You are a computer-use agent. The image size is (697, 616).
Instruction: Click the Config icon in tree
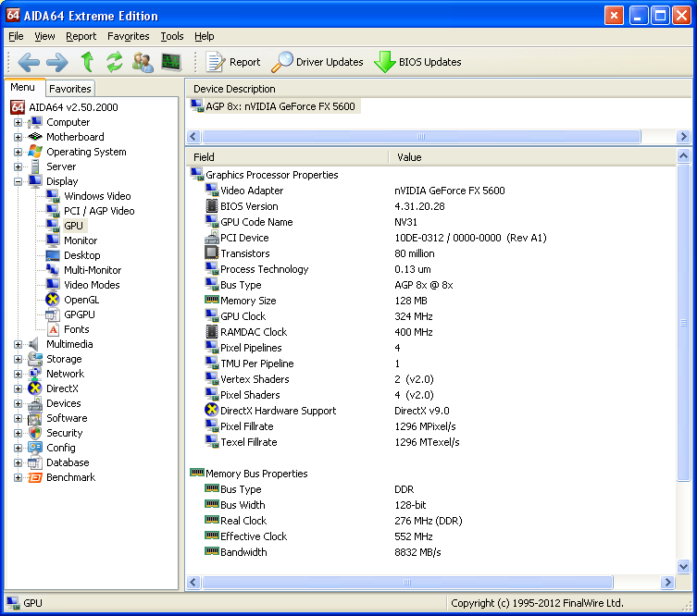click(x=35, y=448)
